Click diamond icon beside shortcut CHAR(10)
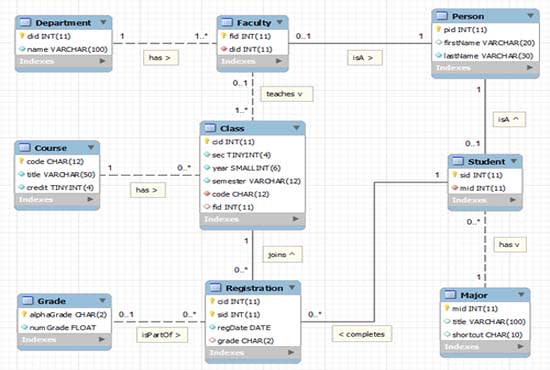This screenshot has height=370, width=550. (x=447, y=335)
